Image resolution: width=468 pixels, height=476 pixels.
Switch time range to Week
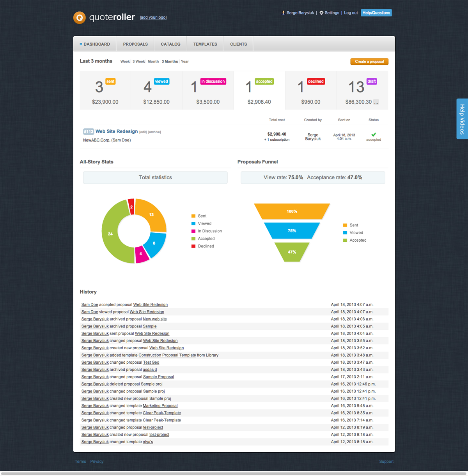pyautogui.click(x=125, y=62)
